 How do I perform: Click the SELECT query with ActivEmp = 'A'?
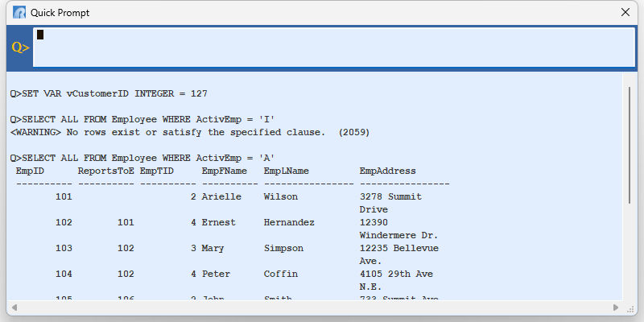[142, 158]
